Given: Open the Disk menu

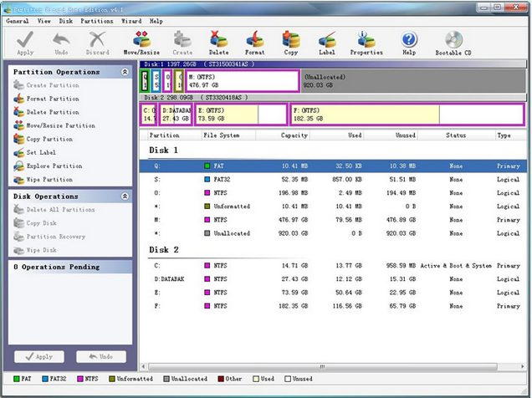Looking at the screenshot, I should point(66,20).
